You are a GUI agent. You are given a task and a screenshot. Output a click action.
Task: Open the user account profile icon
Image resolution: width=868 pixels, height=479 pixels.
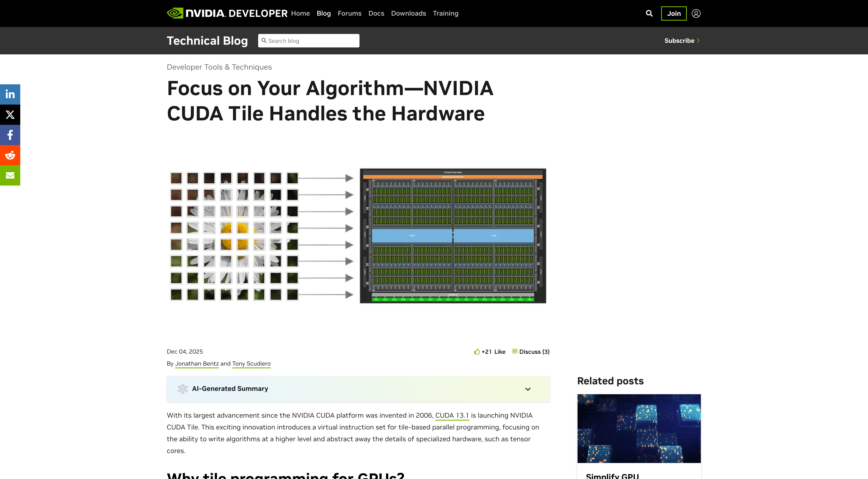(x=696, y=13)
